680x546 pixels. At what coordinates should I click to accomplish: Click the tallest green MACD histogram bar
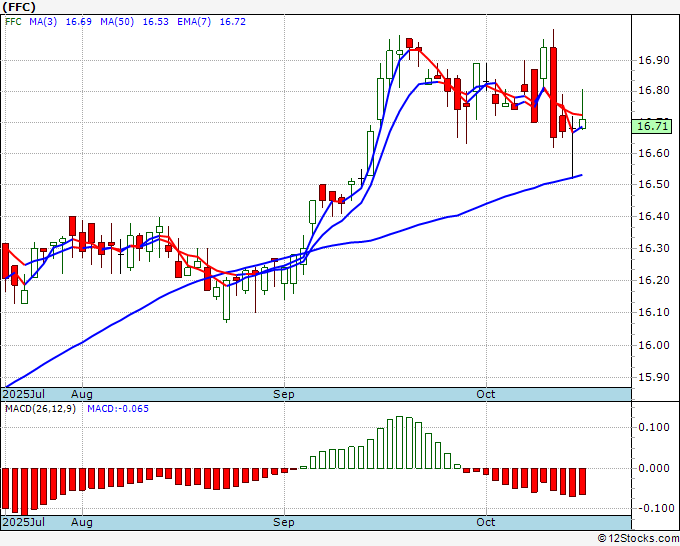(399, 442)
